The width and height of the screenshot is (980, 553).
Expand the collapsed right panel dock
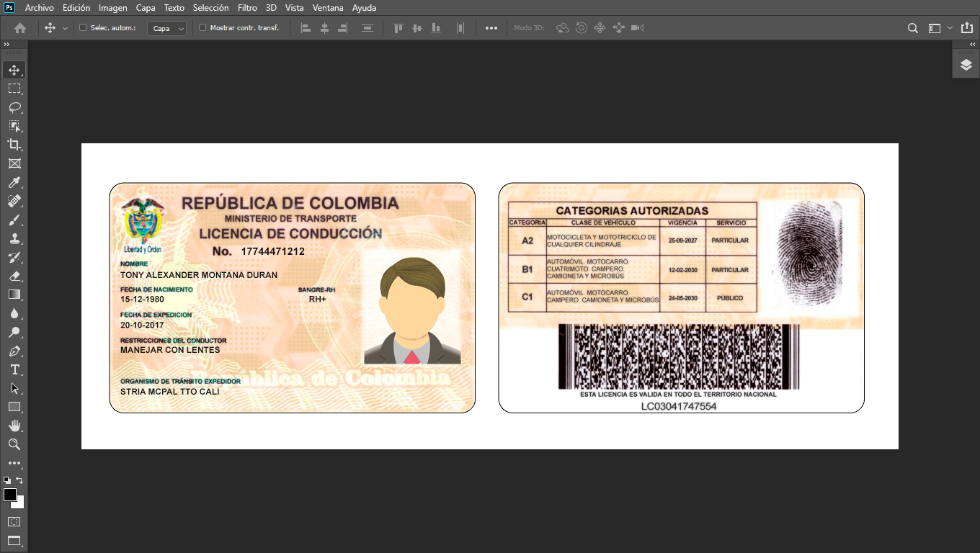point(973,45)
